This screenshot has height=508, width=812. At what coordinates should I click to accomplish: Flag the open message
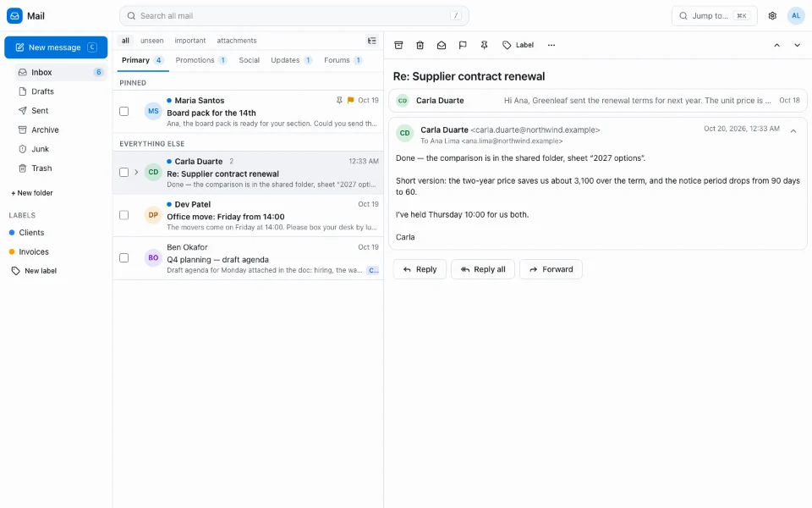[463, 45]
